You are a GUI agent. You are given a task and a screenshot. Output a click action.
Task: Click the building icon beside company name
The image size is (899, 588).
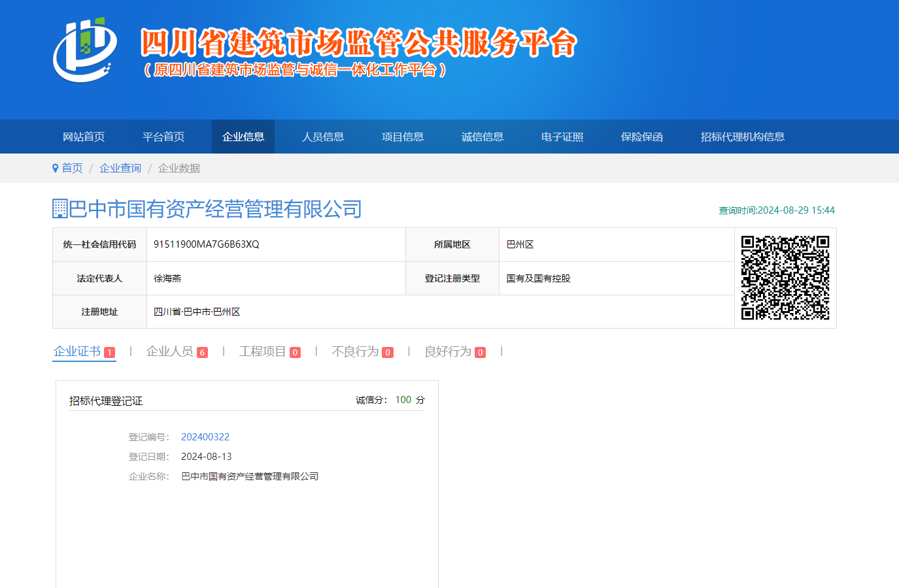click(60, 209)
